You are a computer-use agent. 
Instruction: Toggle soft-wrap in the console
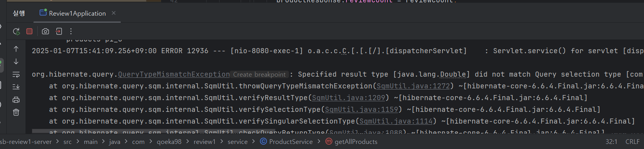click(16, 74)
